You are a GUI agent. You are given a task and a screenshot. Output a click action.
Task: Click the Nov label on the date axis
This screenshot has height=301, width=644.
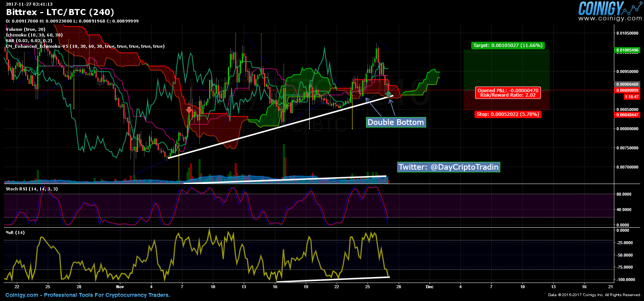pyautogui.click(x=120, y=287)
